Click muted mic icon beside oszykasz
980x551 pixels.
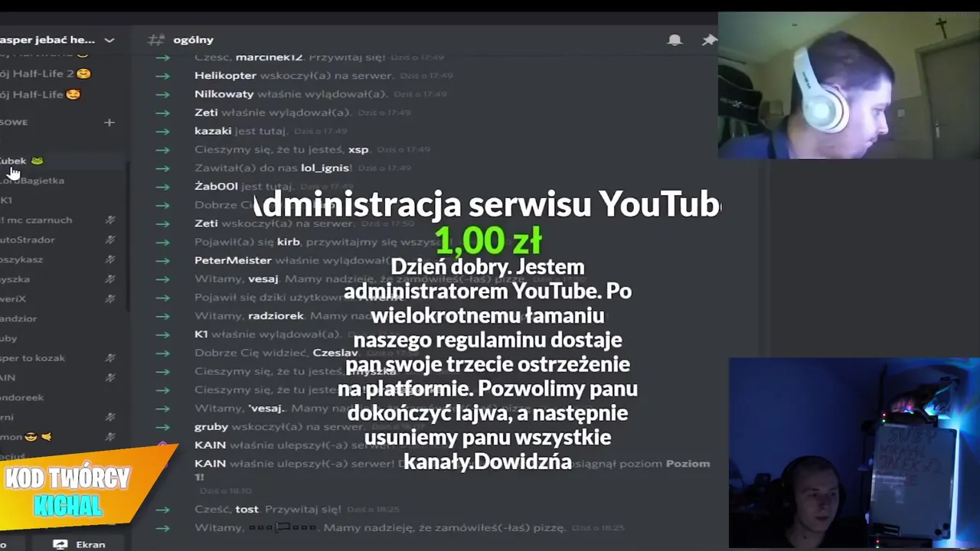(110, 259)
